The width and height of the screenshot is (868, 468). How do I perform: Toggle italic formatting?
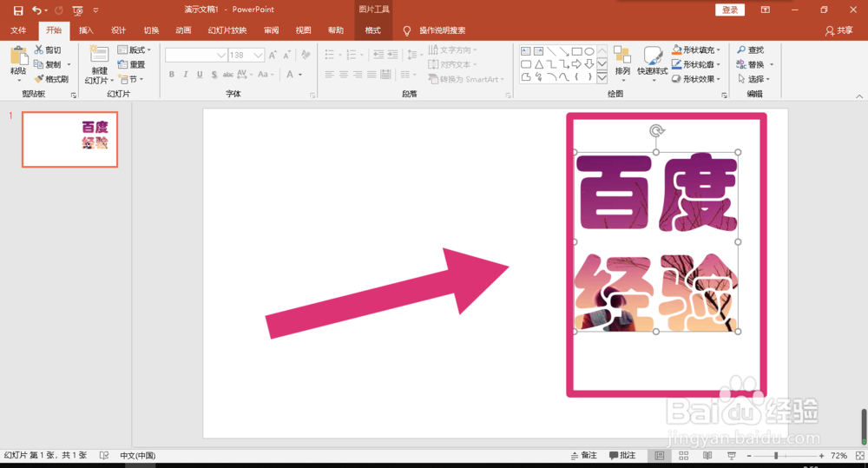[186, 74]
